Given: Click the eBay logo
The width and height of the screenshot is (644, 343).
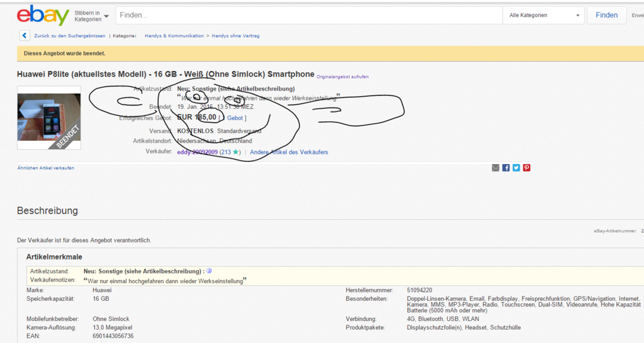Looking at the screenshot, I should (43, 15).
